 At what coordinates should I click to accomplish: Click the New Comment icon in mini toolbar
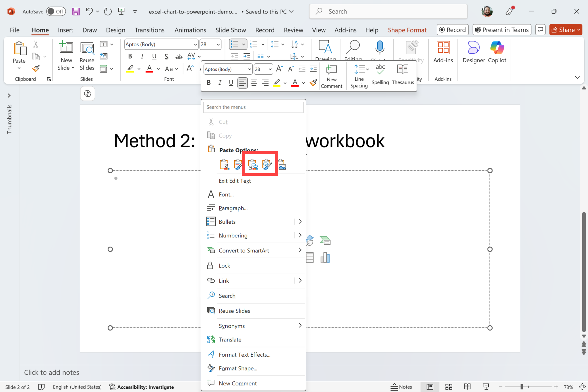tap(331, 76)
